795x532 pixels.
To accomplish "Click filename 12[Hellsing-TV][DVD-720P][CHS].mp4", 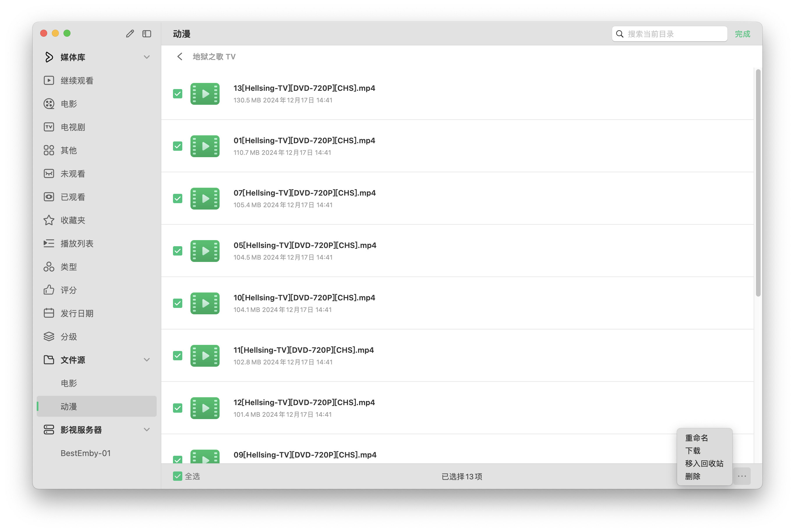I will click(x=305, y=402).
